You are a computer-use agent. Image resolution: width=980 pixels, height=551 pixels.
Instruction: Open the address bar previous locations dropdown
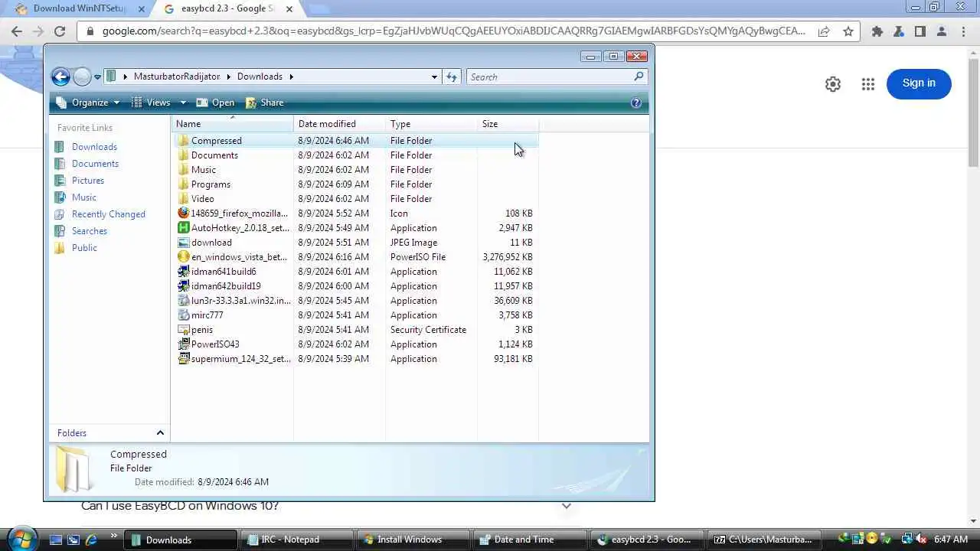click(x=434, y=77)
